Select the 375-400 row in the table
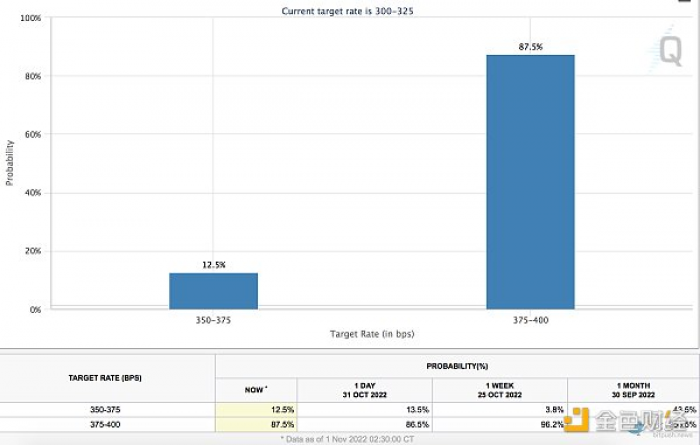This screenshot has height=445, width=700. click(x=349, y=424)
